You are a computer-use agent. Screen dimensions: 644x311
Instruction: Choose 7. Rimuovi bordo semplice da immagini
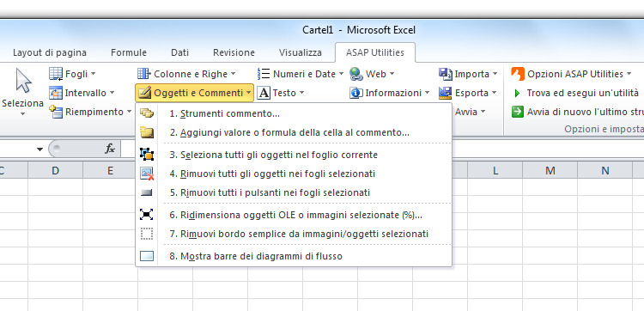[x=294, y=234]
